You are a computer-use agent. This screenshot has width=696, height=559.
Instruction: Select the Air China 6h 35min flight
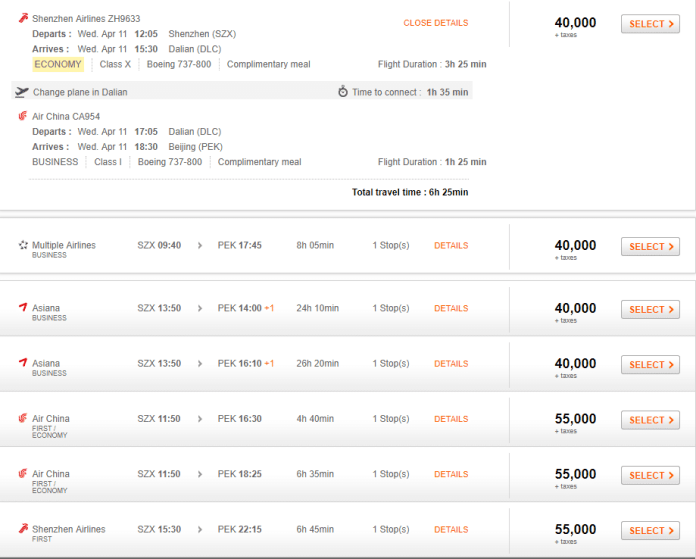point(650,476)
